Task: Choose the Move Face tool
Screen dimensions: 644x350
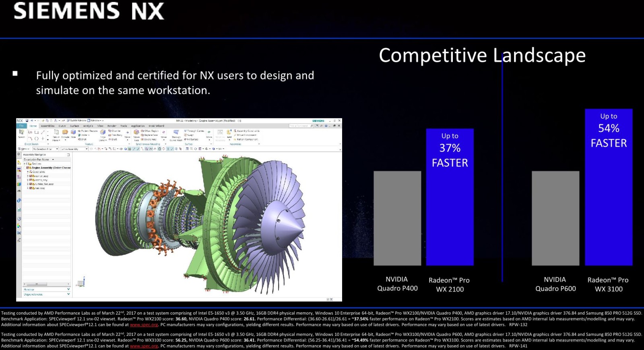Action: pos(136,134)
